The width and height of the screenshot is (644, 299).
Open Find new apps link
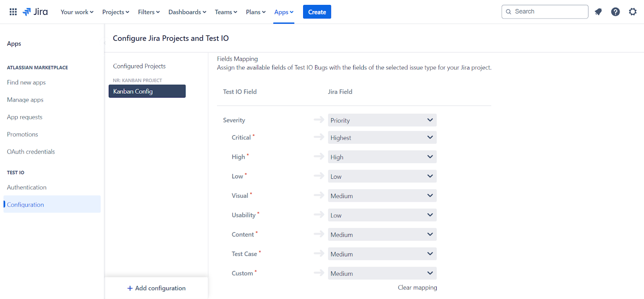(x=26, y=82)
